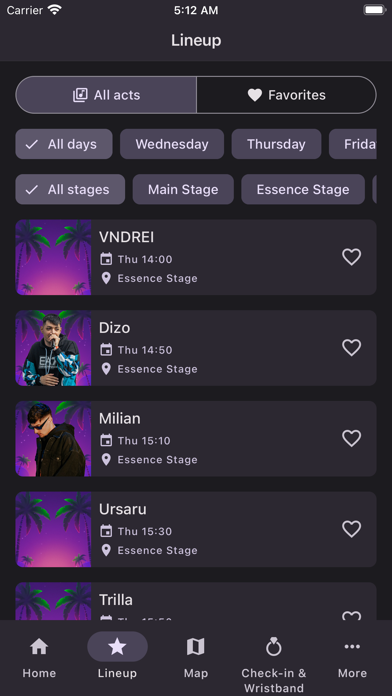Open the Home tab icon
The height and width of the screenshot is (696, 392).
(x=39, y=647)
